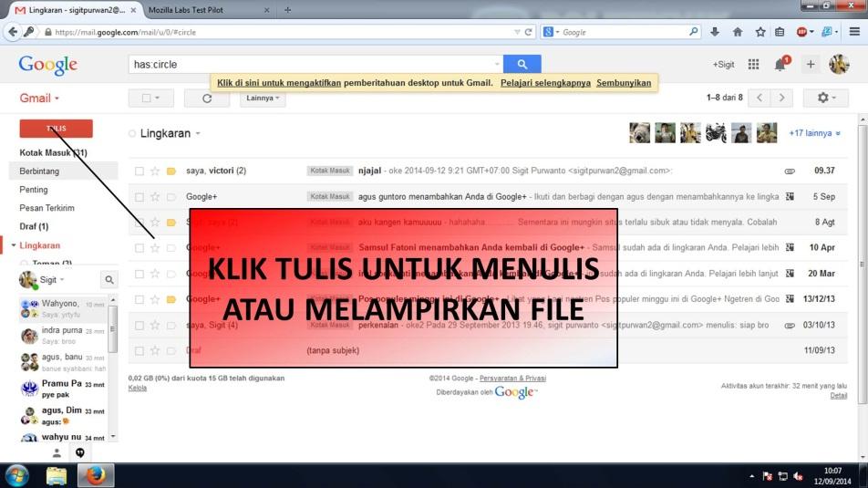Open search options arrow in search box
The height and width of the screenshot is (488, 868).
point(497,64)
